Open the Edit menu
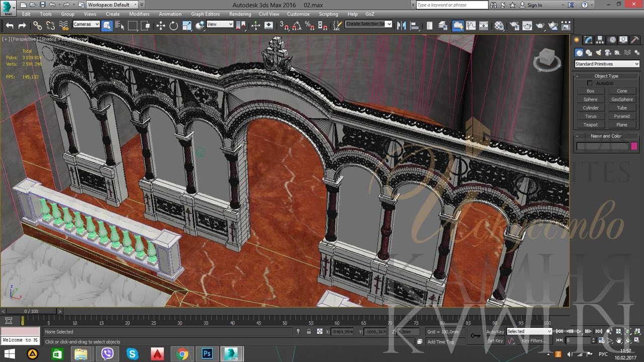The width and height of the screenshot is (644, 362). coord(26,14)
